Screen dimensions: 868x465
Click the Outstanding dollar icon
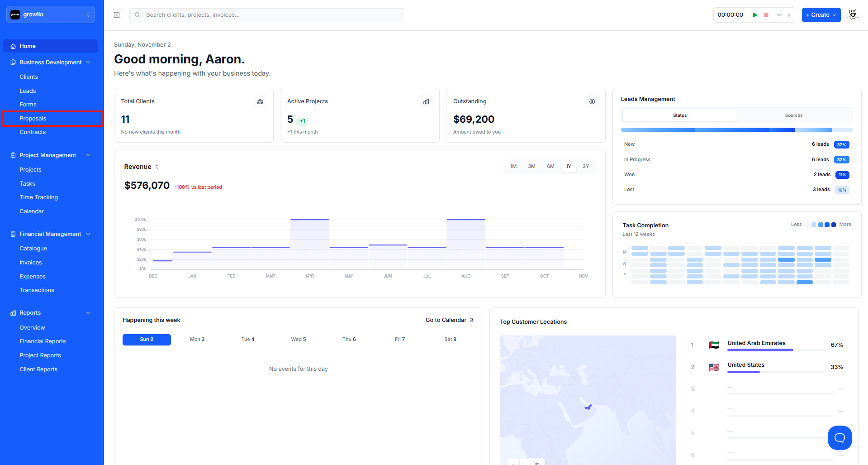[x=592, y=101]
